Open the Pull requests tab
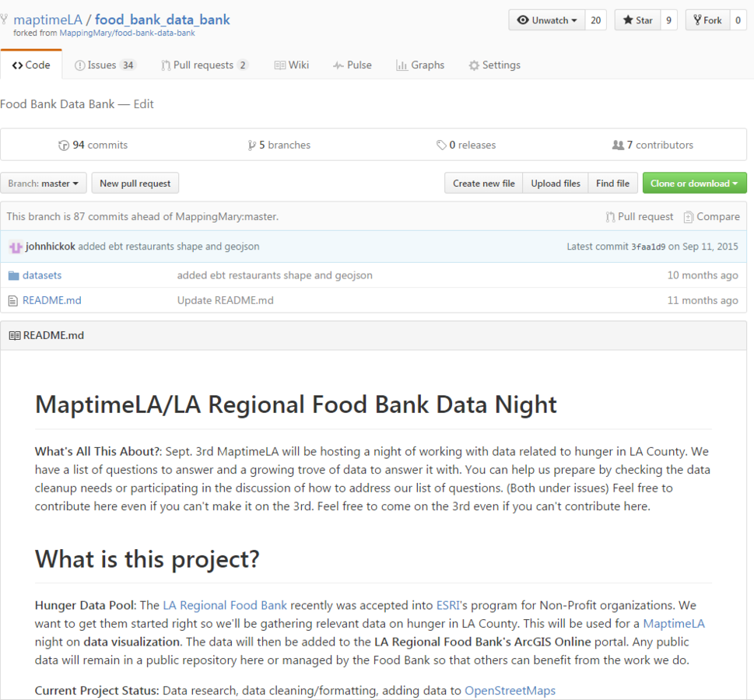 point(205,65)
